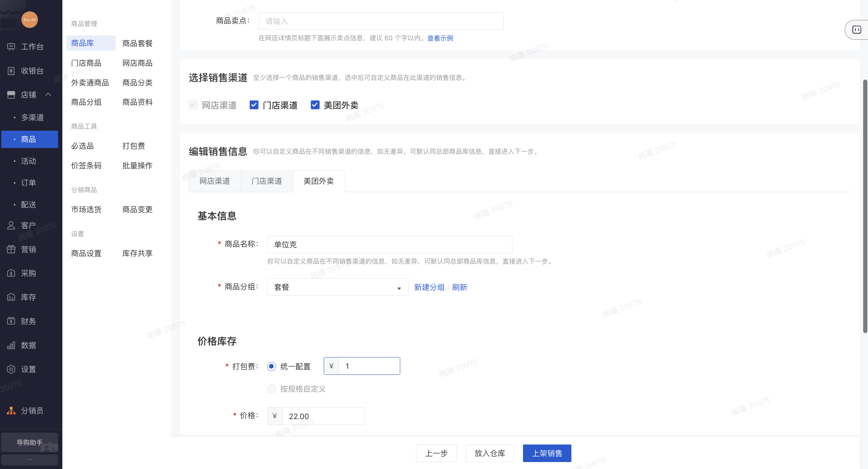Click the 上架销售 button
This screenshot has height=469, width=868.
click(547, 453)
